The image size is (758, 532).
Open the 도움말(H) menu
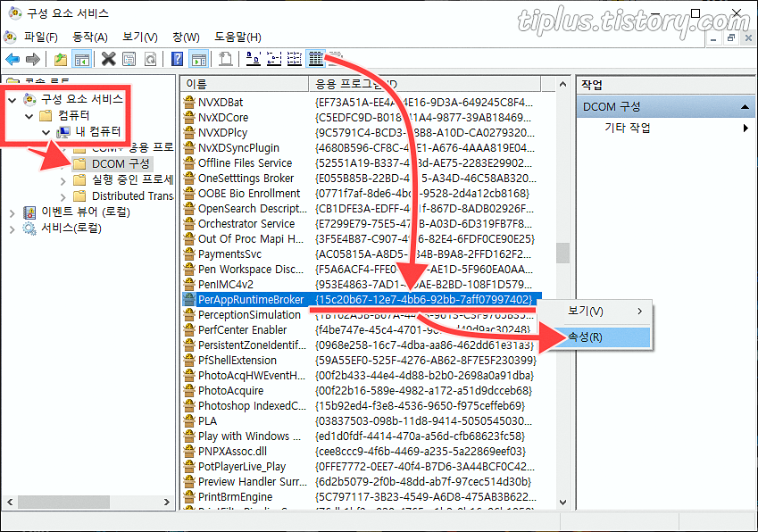[x=237, y=37]
